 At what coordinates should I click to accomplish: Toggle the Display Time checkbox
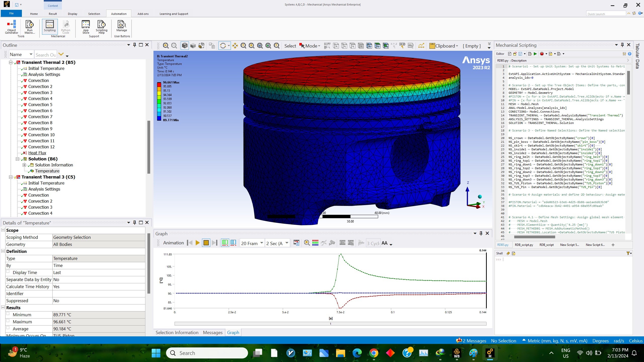(x=8, y=271)
